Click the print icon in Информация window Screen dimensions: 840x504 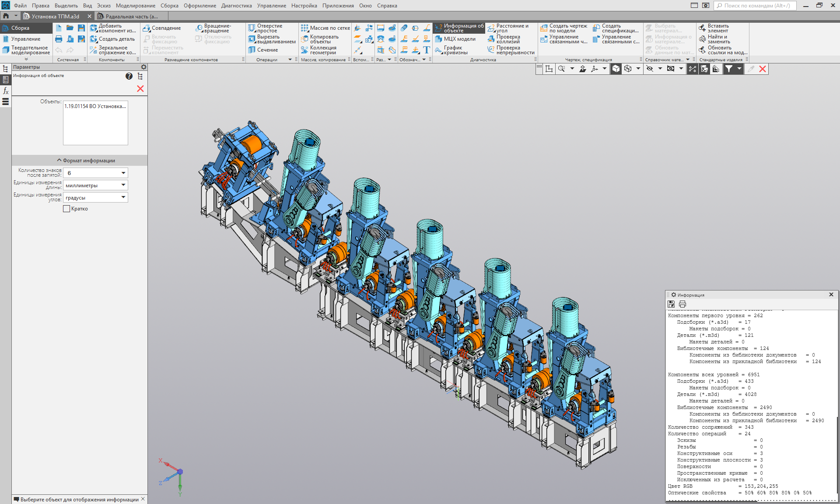(682, 304)
